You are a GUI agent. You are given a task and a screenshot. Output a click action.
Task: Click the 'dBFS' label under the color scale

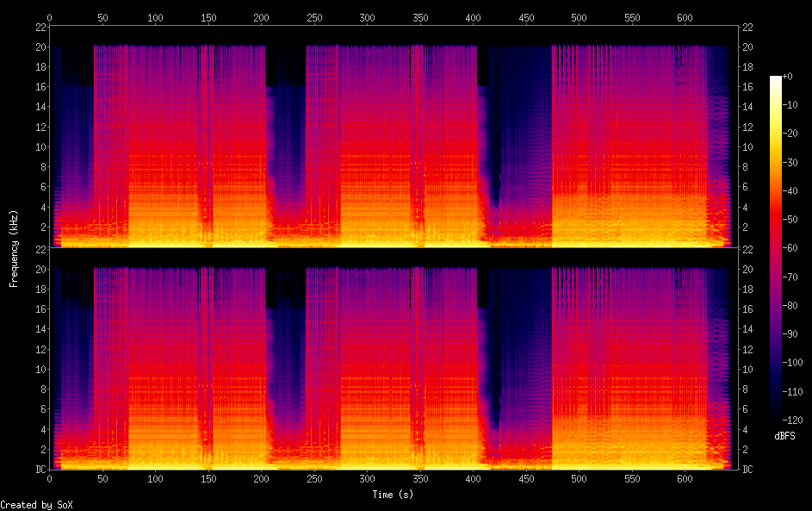[x=784, y=436]
